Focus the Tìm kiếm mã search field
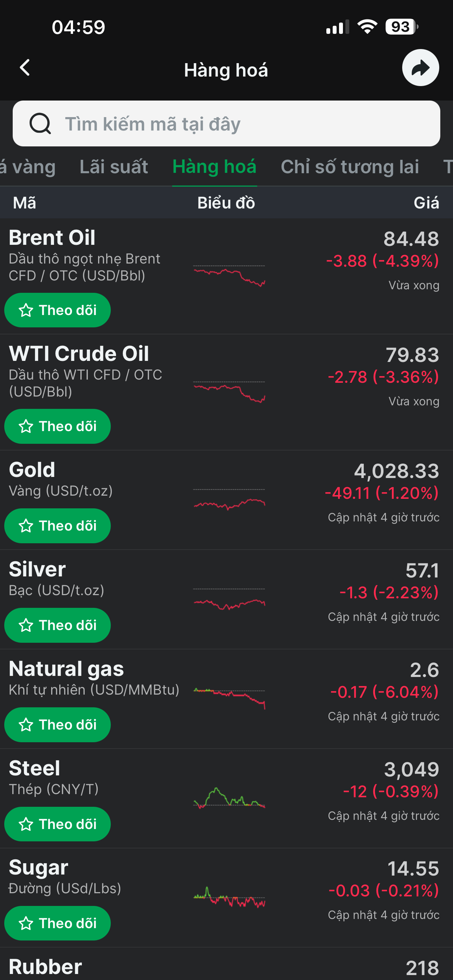The width and height of the screenshot is (453, 980). click(x=226, y=123)
